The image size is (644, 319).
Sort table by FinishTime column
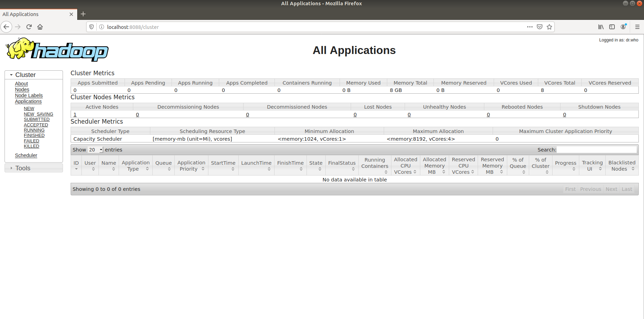291,165
